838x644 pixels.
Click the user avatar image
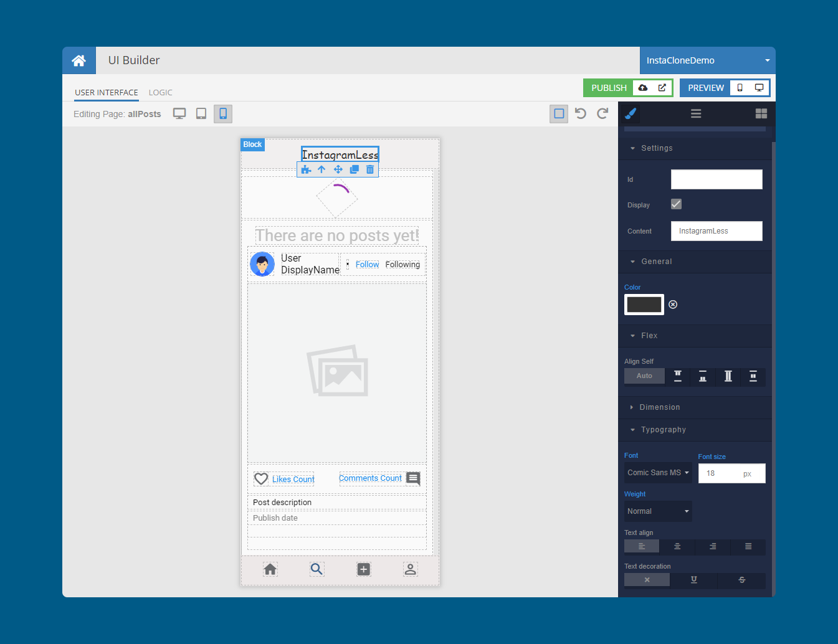(x=262, y=264)
